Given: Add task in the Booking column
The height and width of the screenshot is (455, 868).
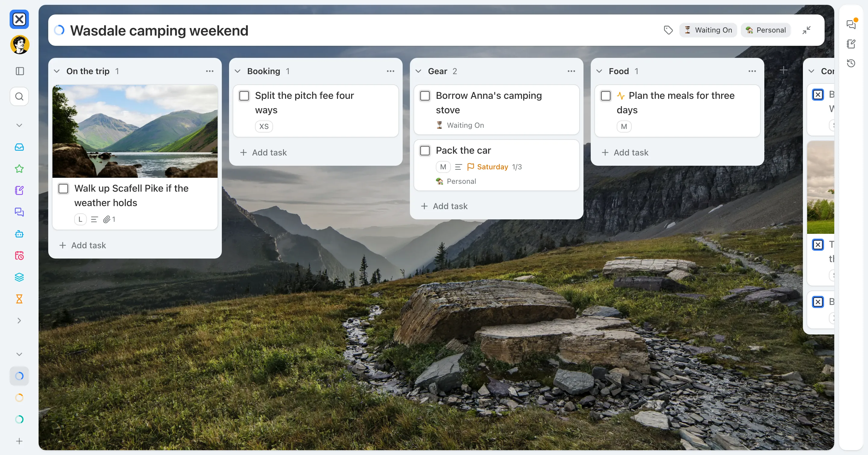Looking at the screenshot, I should point(263,152).
